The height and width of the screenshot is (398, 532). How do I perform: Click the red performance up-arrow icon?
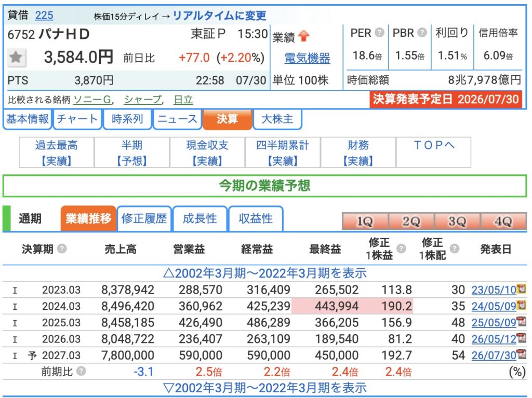(x=304, y=36)
